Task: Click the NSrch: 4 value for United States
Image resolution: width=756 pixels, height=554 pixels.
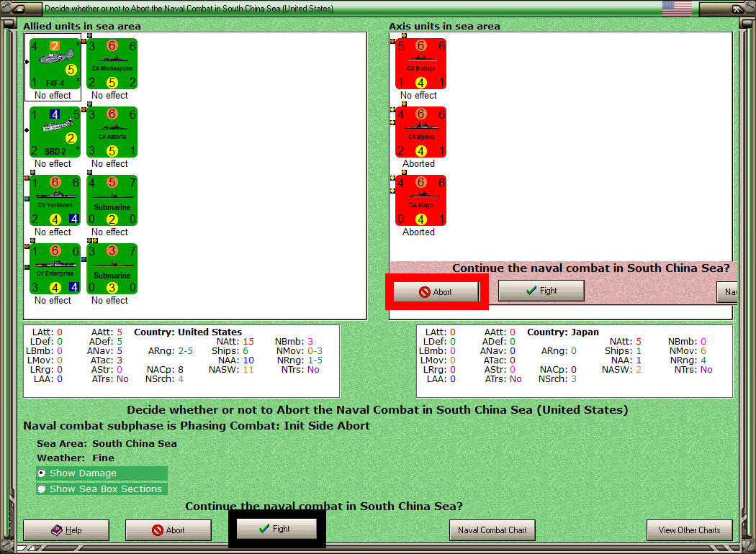Action: [180, 379]
